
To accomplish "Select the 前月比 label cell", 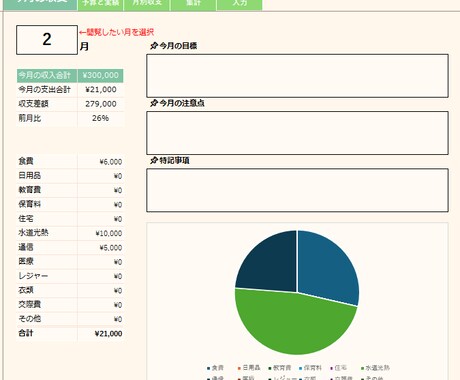I will [x=47, y=118].
